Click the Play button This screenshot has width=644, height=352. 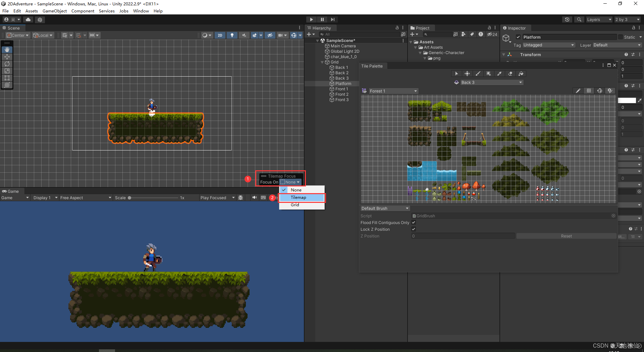click(x=311, y=19)
